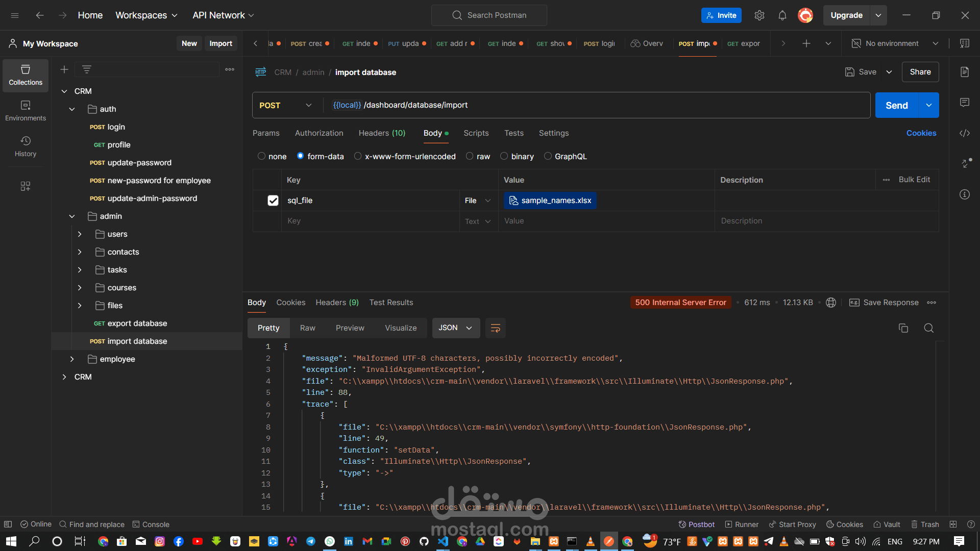Click the Invite button

tap(721, 15)
